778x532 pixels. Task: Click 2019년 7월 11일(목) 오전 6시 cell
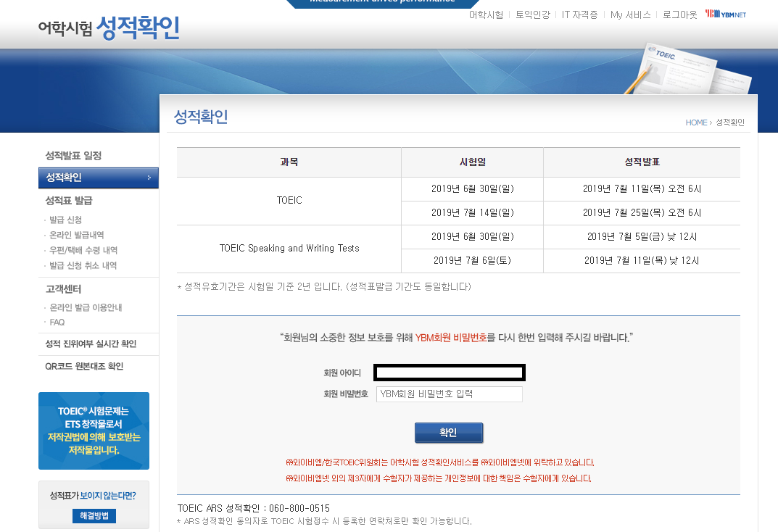point(642,189)
